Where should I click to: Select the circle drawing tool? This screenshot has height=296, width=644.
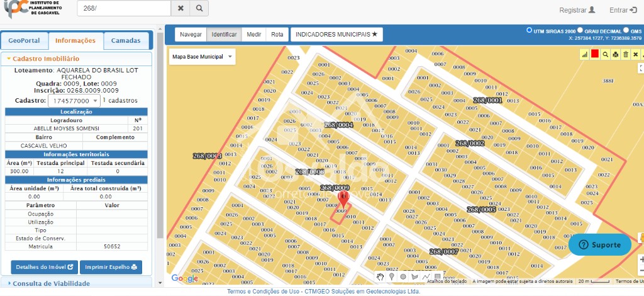point(403,276)
